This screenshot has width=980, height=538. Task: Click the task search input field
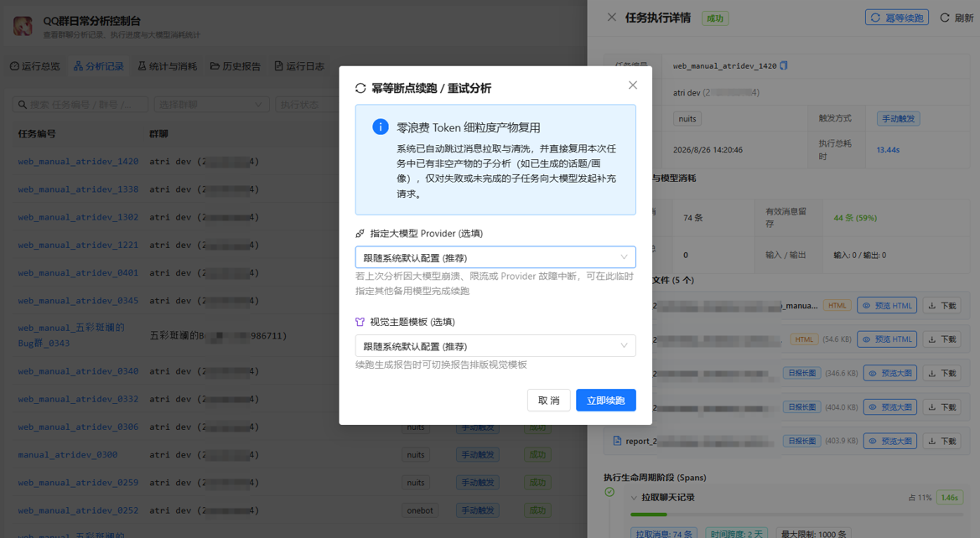[x=80, y=105]
